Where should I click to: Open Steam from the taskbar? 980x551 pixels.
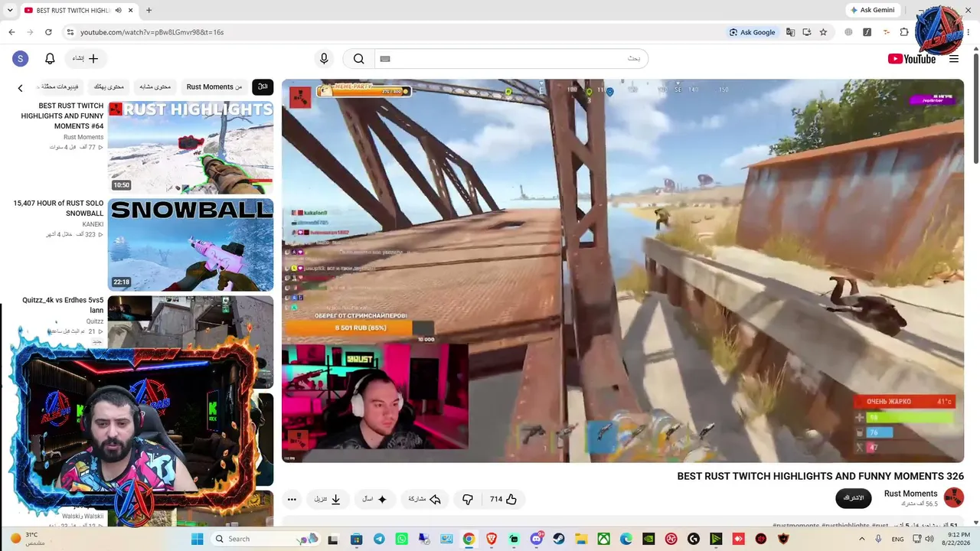[559, 539]
